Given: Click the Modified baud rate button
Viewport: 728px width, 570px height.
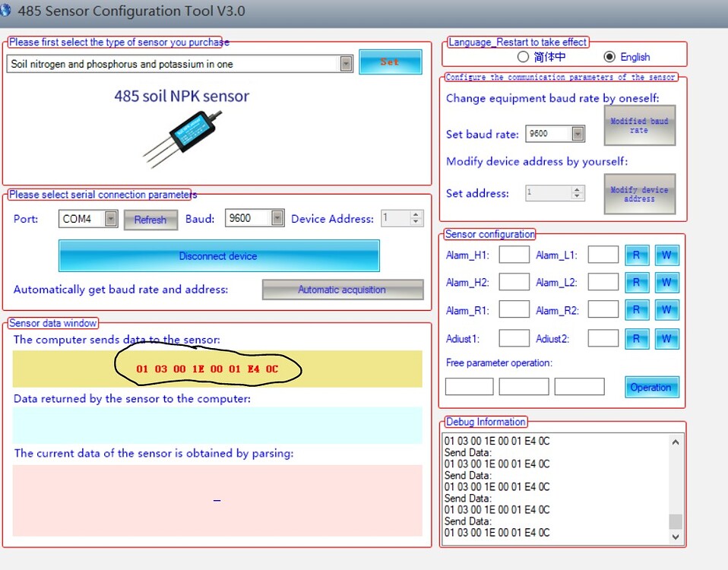Looking at the screenshot, I should (638, 125).
